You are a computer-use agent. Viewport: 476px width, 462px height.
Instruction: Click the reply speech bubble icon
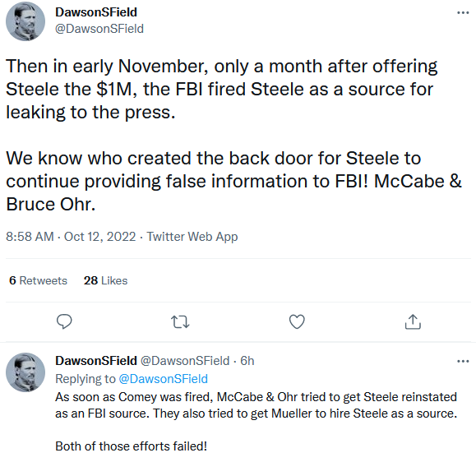(64, 321)
